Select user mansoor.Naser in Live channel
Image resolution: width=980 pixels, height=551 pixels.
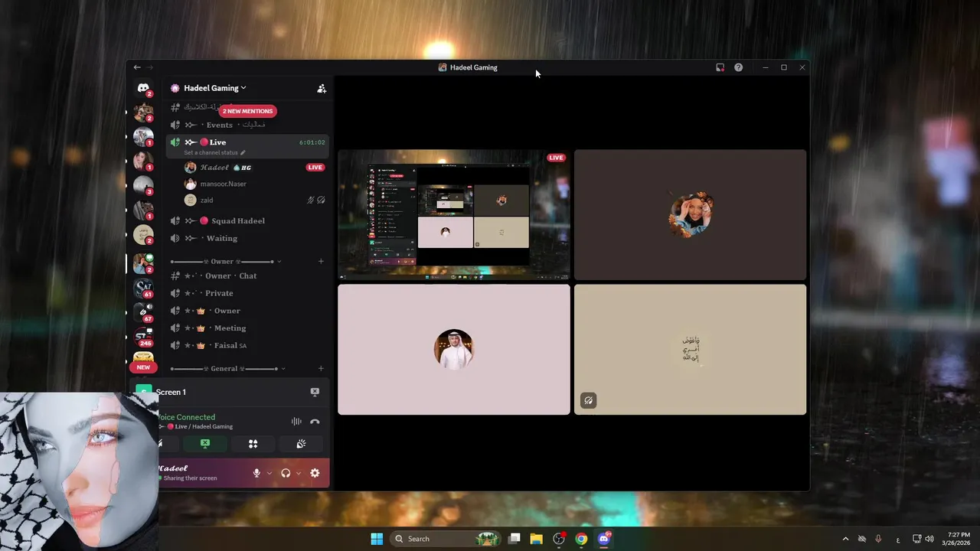point(223,184)
